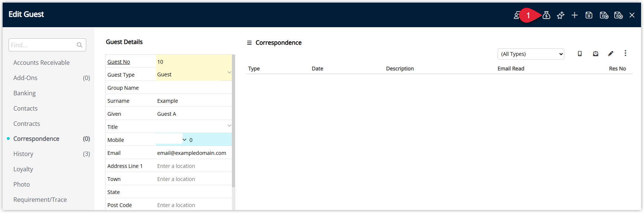Expand the Guest Type dropdown

tap(229, 73)
